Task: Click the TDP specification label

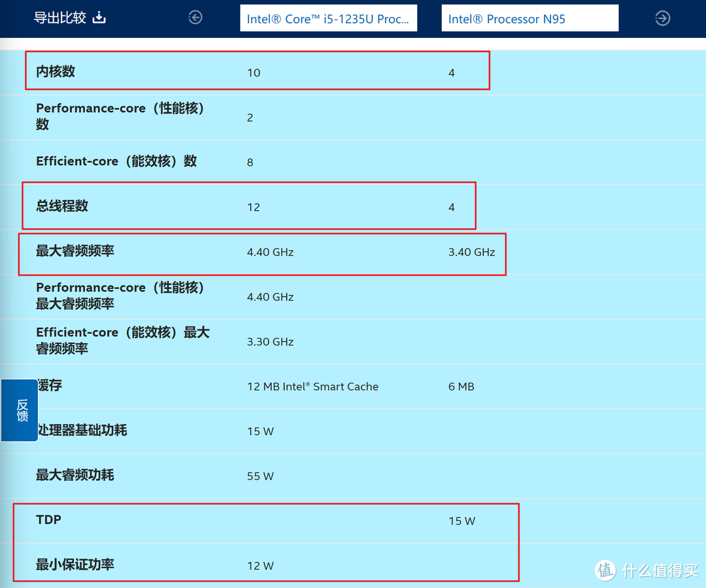Action: click(49, 520)
